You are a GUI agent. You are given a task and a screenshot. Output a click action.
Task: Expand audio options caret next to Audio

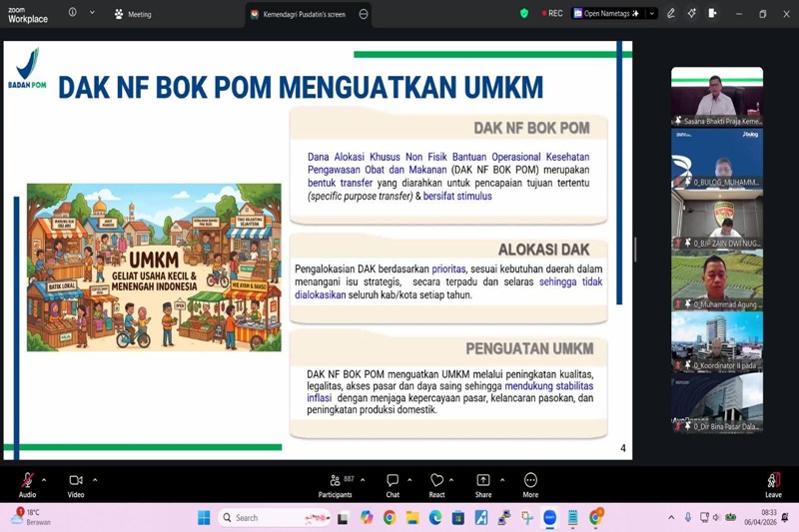click(45, 479)
